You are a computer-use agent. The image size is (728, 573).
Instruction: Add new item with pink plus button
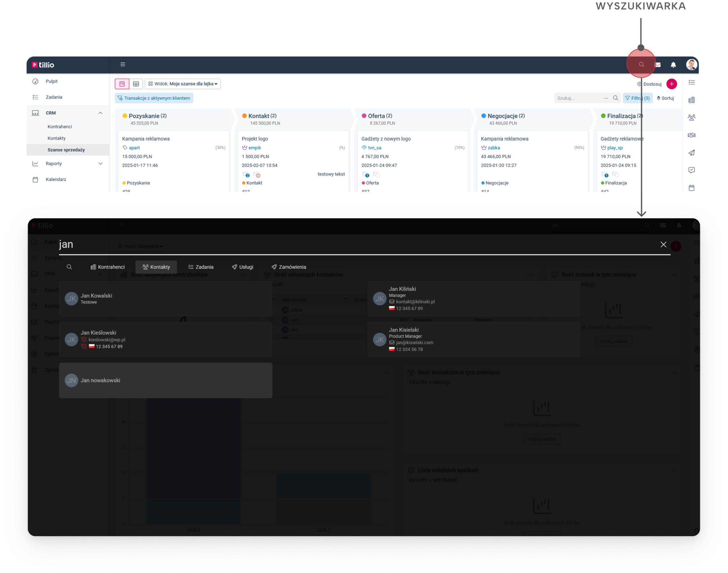point(671,84)
